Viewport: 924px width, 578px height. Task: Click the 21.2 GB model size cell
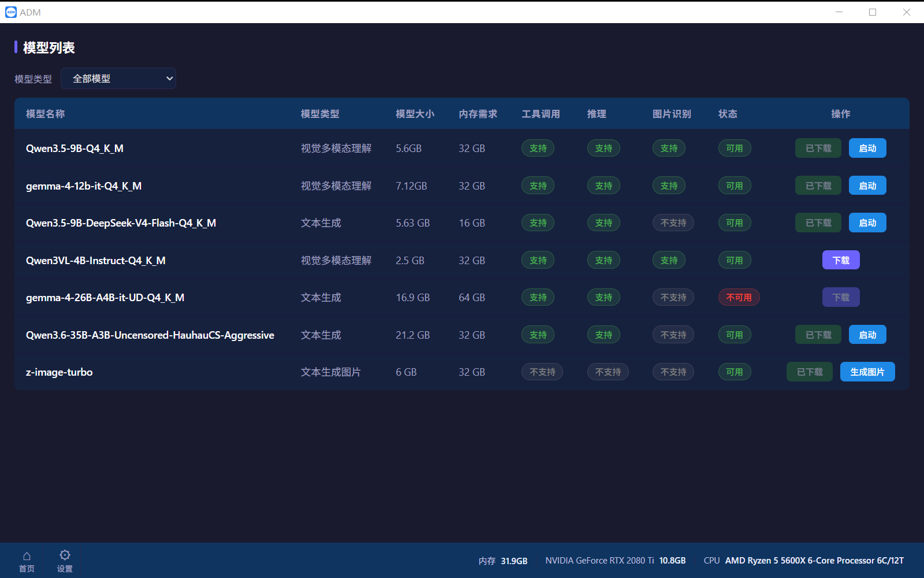click(x=413, y=335)
